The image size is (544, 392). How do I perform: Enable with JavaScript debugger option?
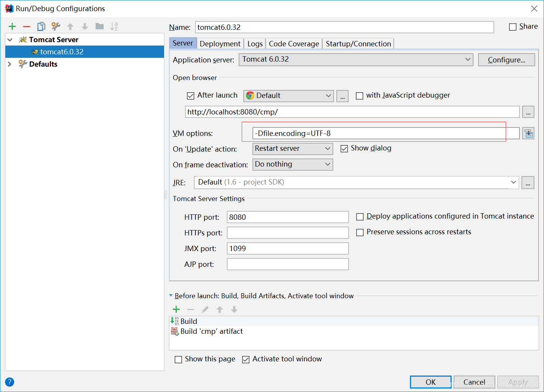coord(359,96)
